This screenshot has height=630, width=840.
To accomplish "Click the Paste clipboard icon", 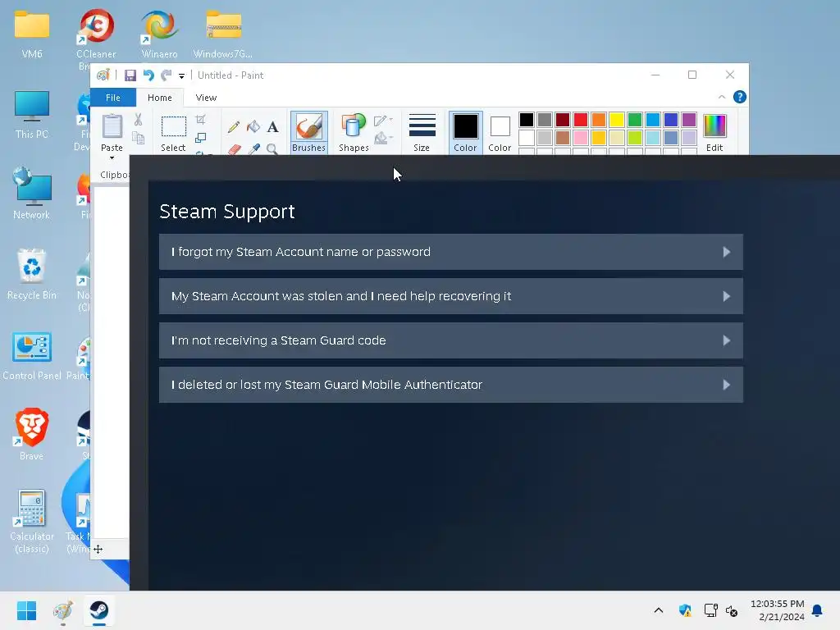I will (x=112, y=126).
